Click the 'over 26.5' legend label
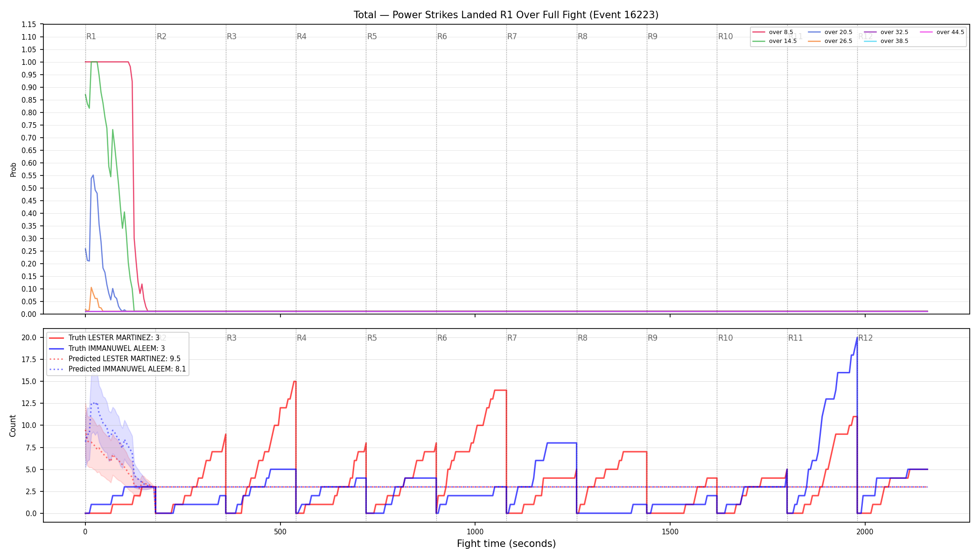Viewport: 980px width, 560px height. (x=838, y=41)
